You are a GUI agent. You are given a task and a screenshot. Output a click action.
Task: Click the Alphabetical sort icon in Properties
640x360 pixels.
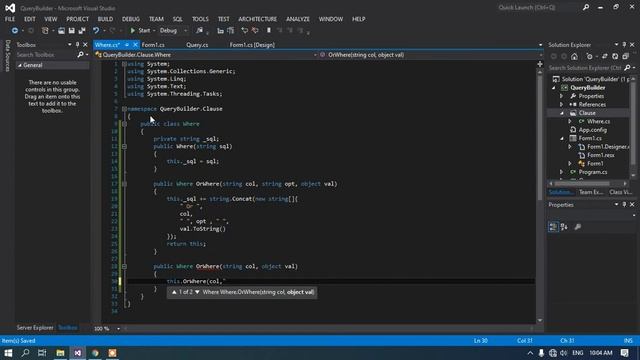coord(564,227)
